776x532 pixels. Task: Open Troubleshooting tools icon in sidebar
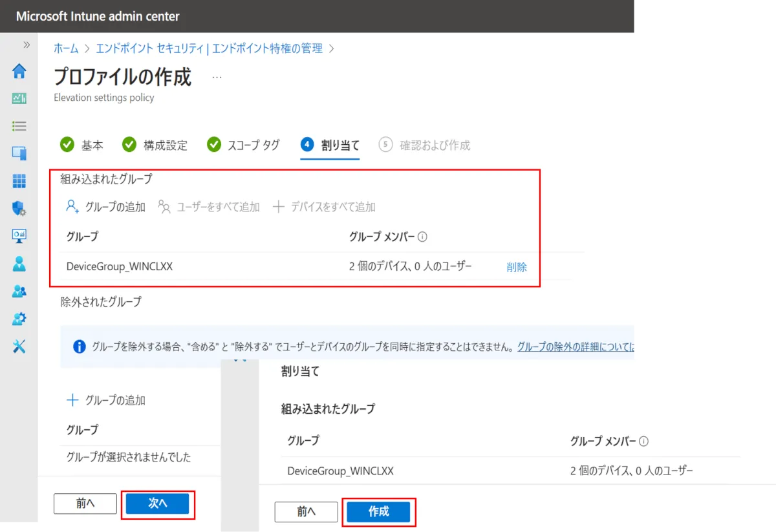point(19,346)
